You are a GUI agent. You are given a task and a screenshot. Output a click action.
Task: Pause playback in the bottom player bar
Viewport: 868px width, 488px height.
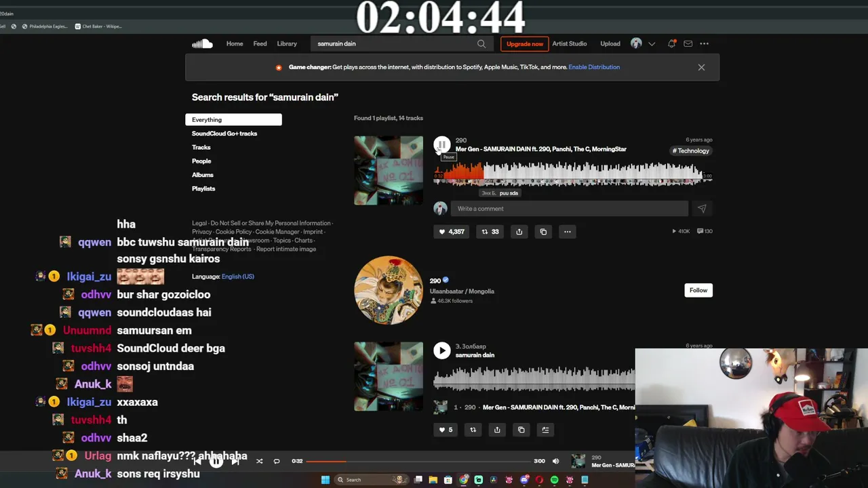[216, 462]
